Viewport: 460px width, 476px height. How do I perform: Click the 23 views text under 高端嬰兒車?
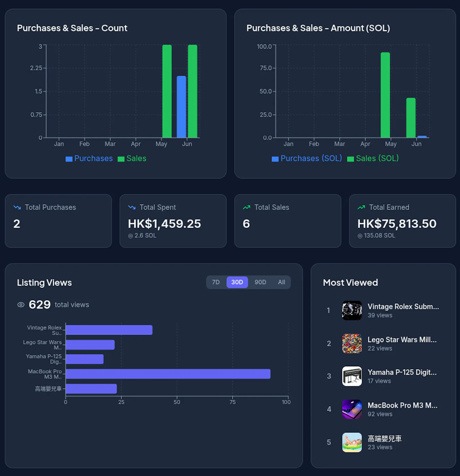[380, 447]
